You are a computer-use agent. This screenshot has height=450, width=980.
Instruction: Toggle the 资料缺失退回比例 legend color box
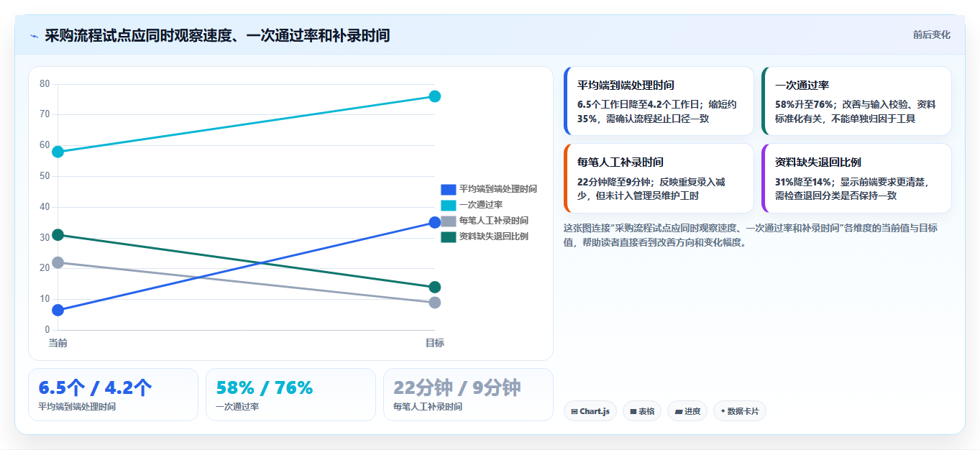[x=449, y=237]
